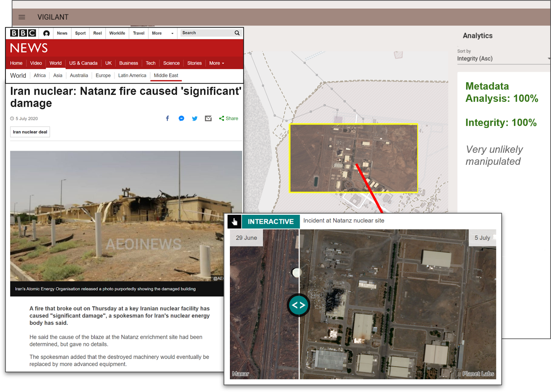Image resolution: width=551 pixels, height=392 pixels.
Task: Select the World tab in red bar
Action: tap(55, 63)
